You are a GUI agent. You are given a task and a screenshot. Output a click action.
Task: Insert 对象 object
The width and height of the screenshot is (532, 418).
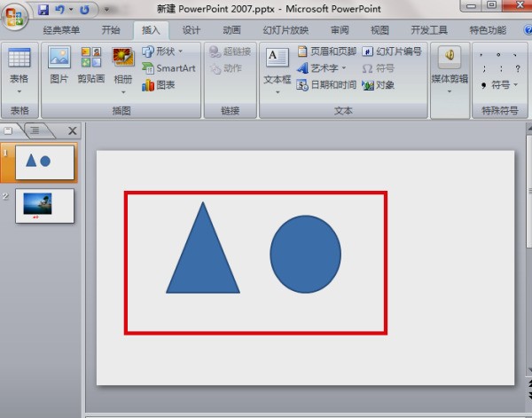point(378,85)
